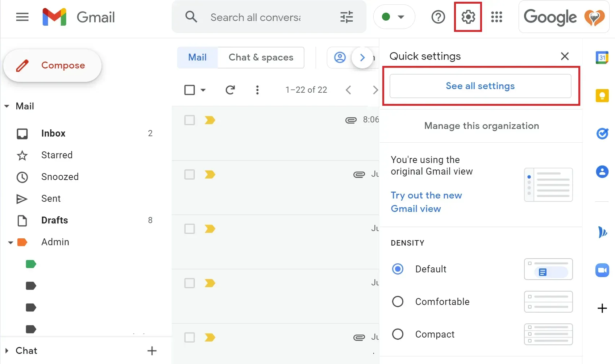Click Get add-ons plus icon

point(602,308)
